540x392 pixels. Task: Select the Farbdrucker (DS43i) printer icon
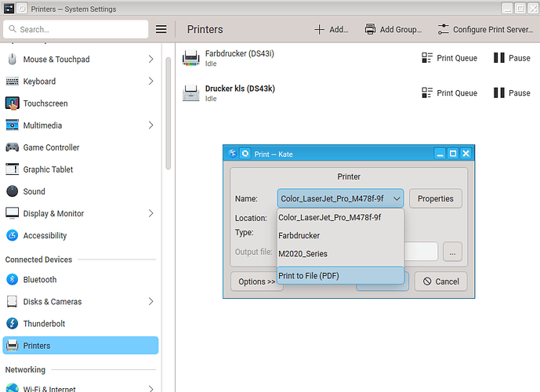(x=190, y=58)
